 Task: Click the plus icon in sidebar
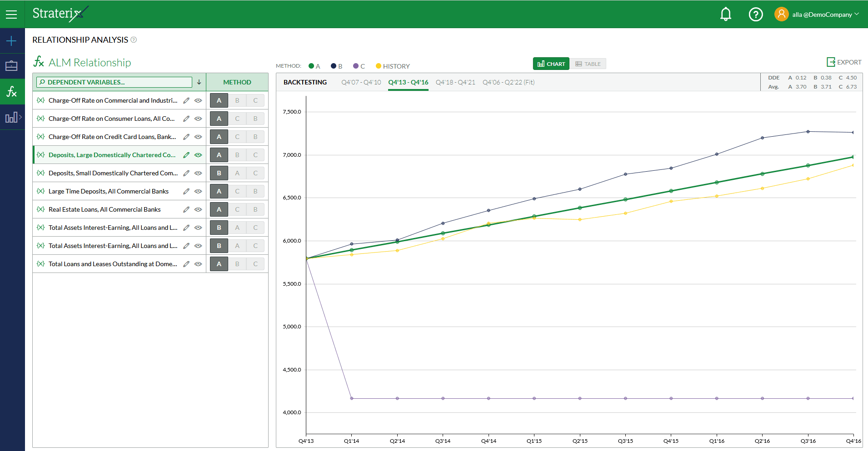[x=11, y=41]
